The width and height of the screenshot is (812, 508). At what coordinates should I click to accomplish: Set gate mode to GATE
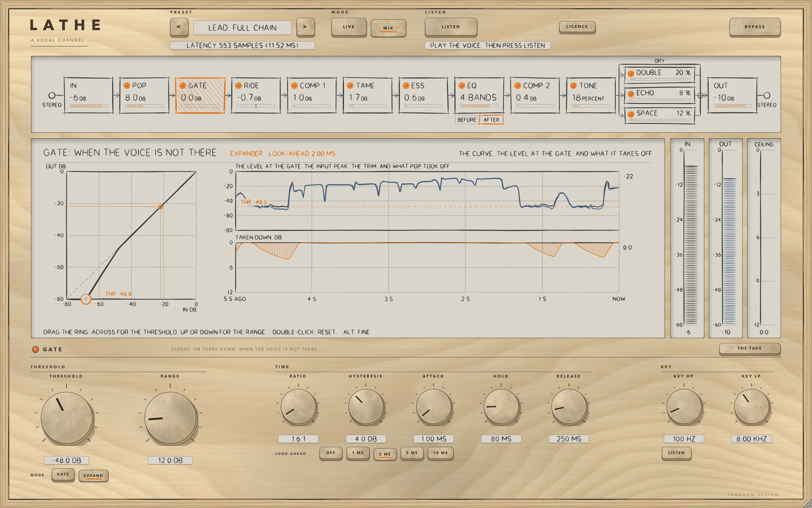tap(63, 474)
